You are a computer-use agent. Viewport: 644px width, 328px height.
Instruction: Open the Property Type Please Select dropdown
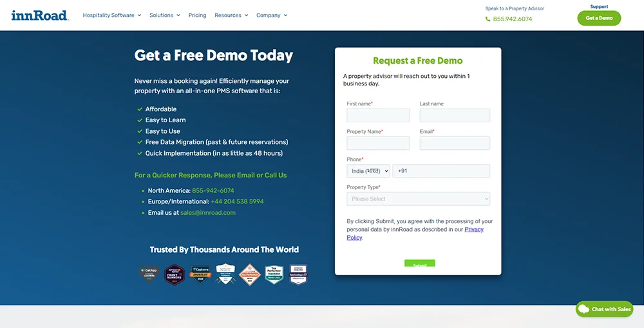pos(418,199)
